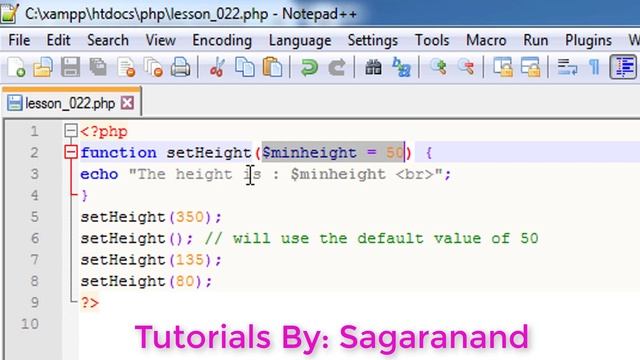Click the grey Redo arrow icon
This screenshot has height=360, width=640.
[x=337, y=67]
